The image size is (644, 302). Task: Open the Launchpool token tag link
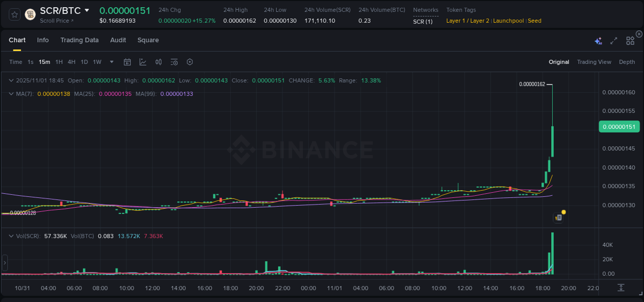508,21
